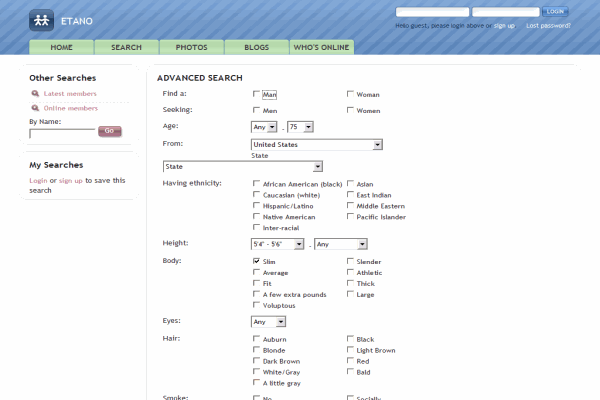Tick Middle Eastern checkbox
600x400 pixels.
[x=350, y=206]
